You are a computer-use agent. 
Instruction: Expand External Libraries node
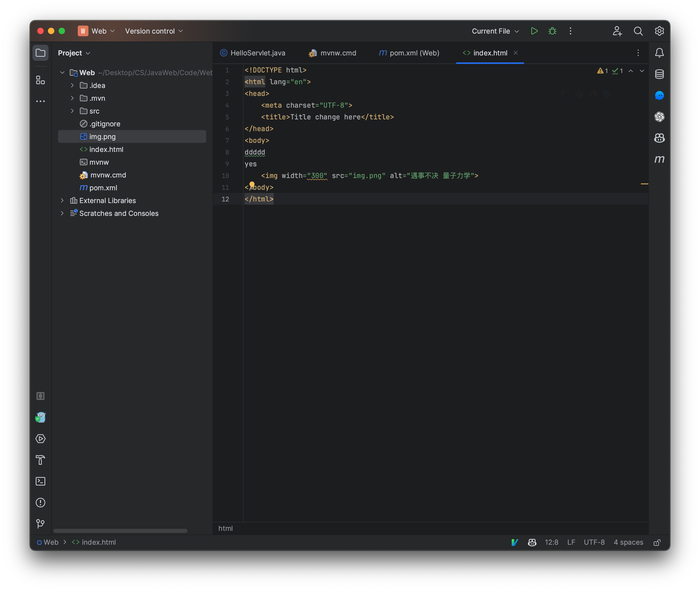point(62,200)
